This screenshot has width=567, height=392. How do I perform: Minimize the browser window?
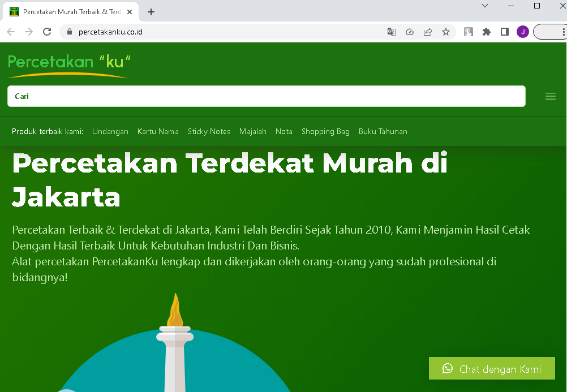click(x=511, y=6)
